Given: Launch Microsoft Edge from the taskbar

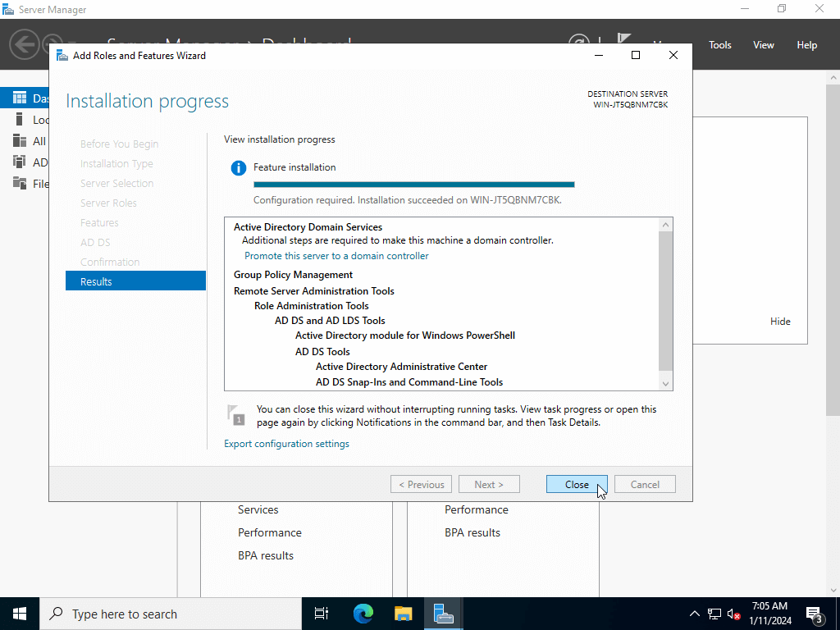Looking at the screenshot, I should (x=363, y=614).
